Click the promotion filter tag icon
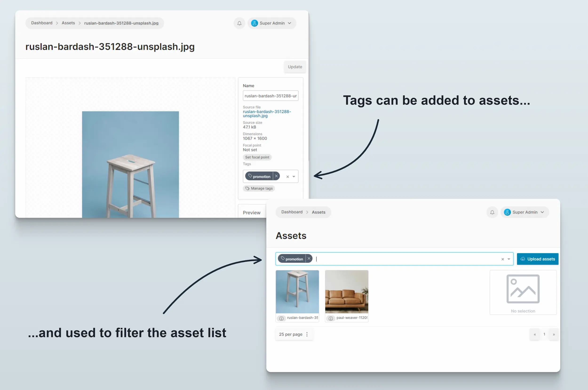This screenshot has height=390, width=588. click(x=283, y=259)
